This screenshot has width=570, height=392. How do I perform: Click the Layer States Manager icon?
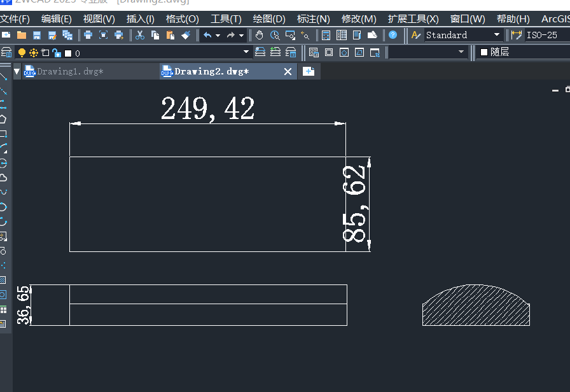(x=291, y=52)
